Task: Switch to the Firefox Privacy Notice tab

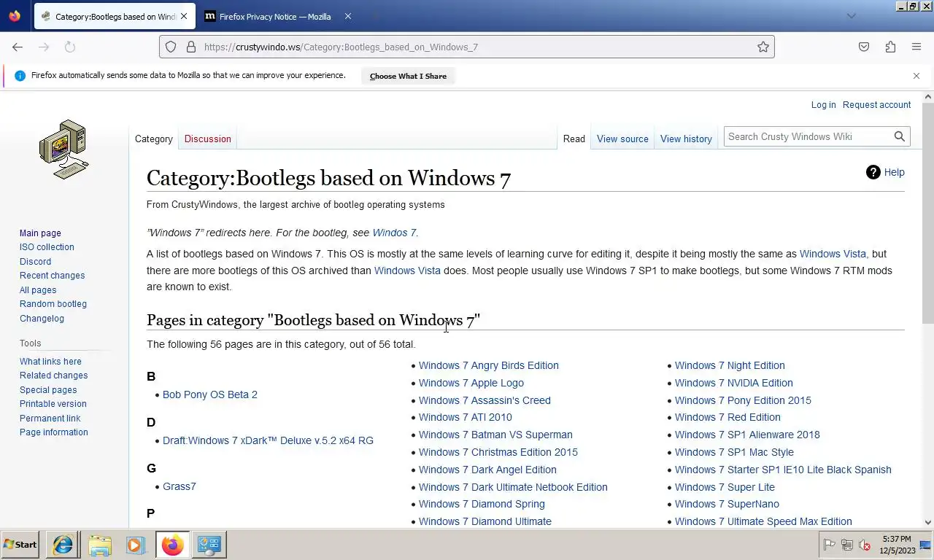Action: click(274, 16)
